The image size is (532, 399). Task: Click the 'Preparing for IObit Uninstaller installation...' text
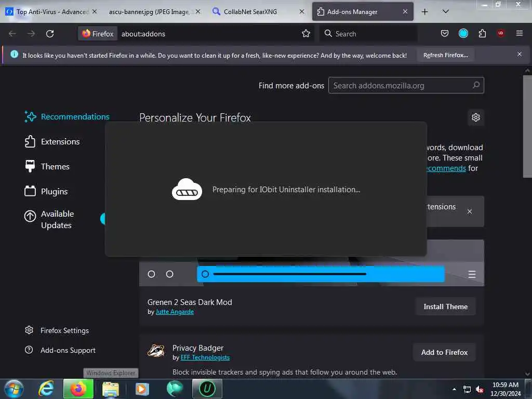coord(286,190)
